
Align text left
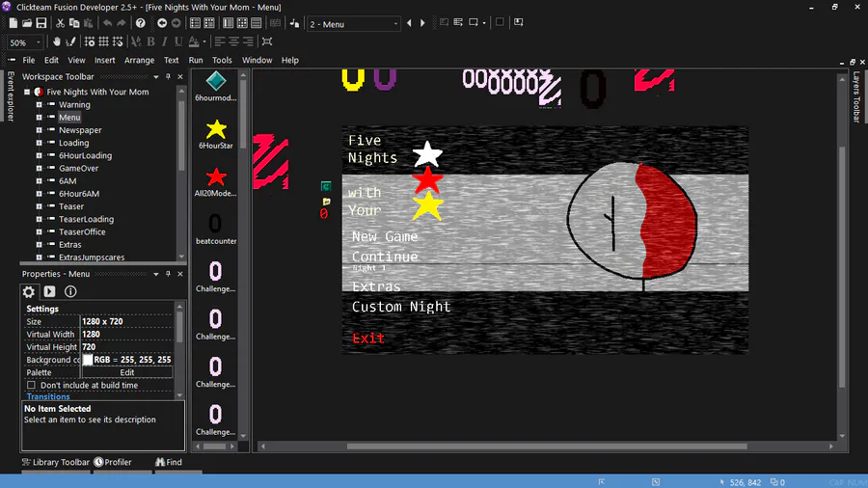pos(220,41)
